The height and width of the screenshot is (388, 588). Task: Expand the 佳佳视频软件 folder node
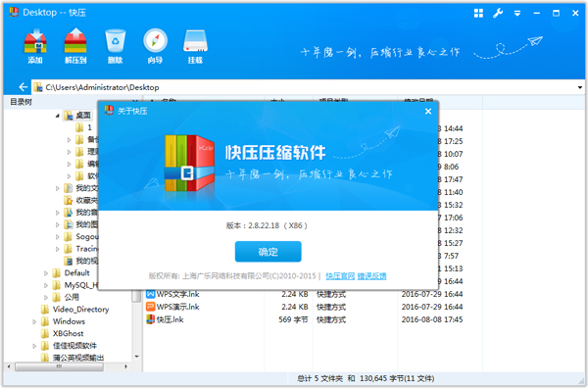tap(34, 346)
